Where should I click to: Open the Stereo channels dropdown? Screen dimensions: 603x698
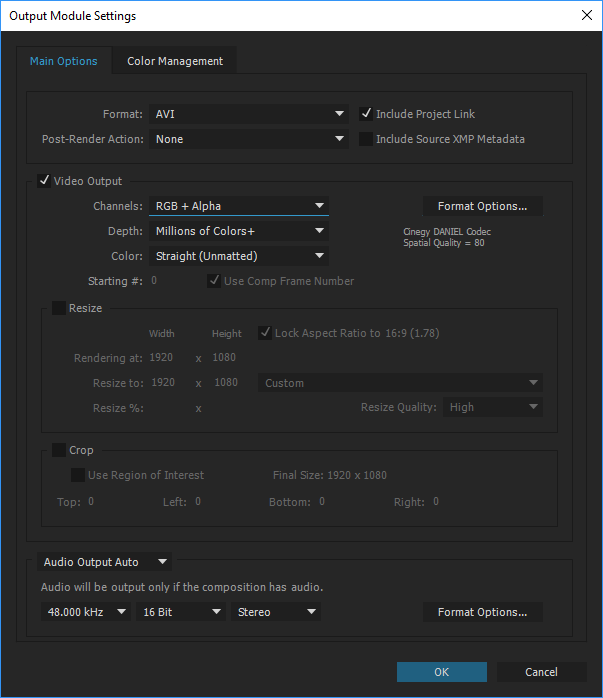coord(276,612)
